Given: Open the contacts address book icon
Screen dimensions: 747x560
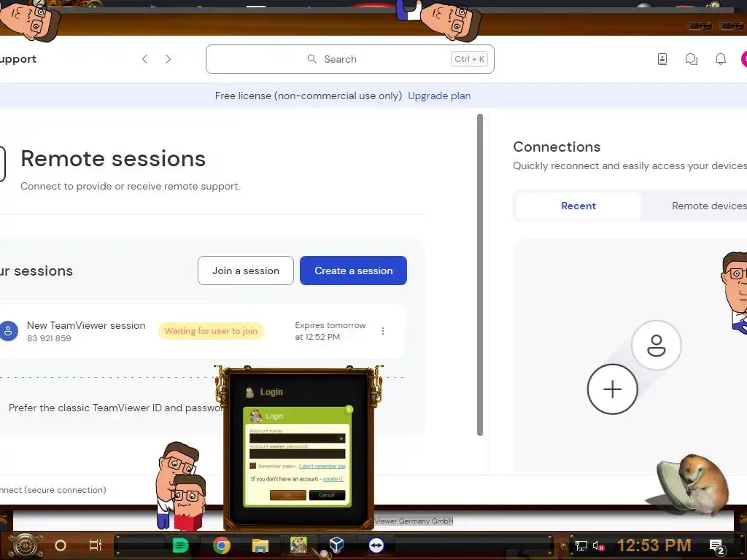Looking at the screenshot, I should 662,59.
